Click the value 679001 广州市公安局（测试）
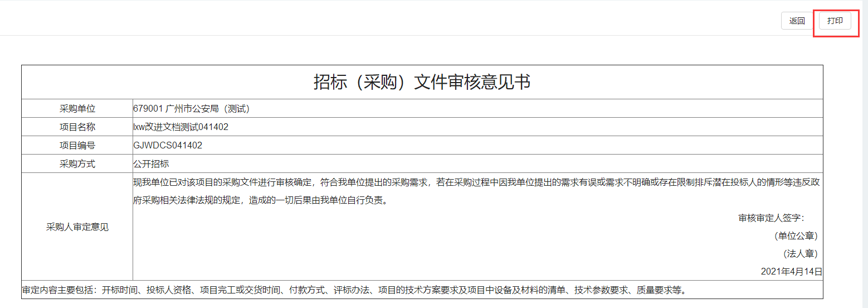 point(191,108)
